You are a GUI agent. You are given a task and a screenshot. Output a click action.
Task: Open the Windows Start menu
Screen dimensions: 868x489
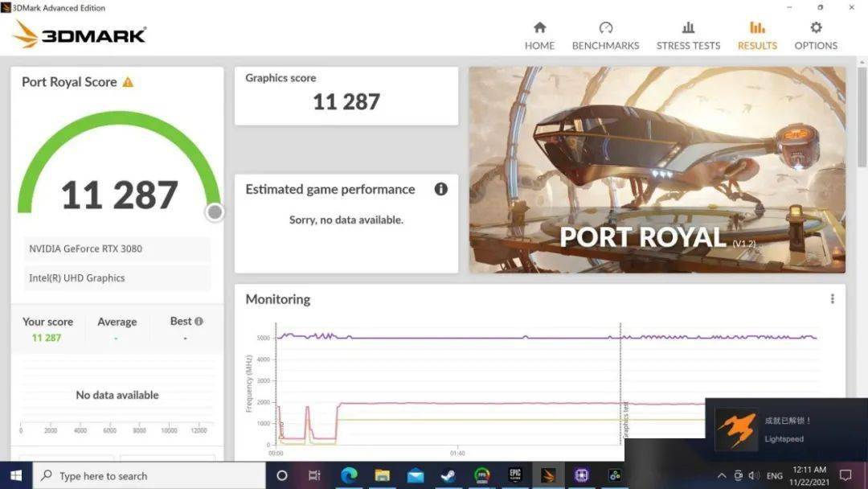coord(16,475)
